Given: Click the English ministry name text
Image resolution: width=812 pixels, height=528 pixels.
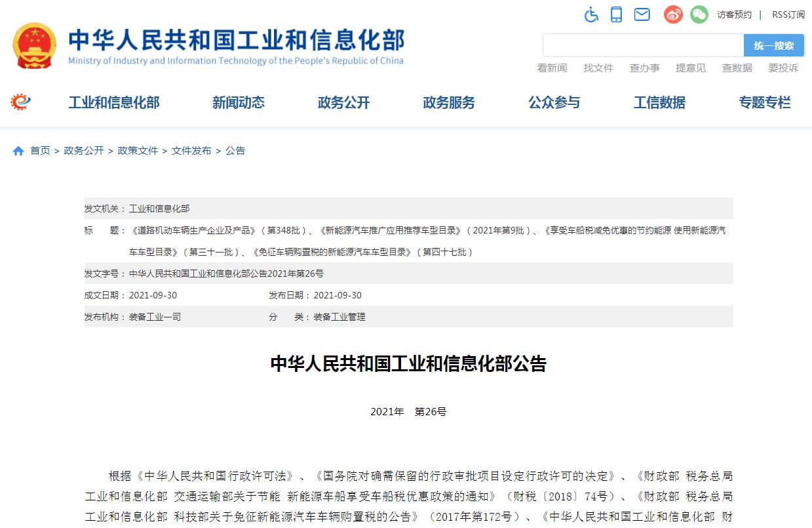Looking at the screenshot, I should point(236,61).
